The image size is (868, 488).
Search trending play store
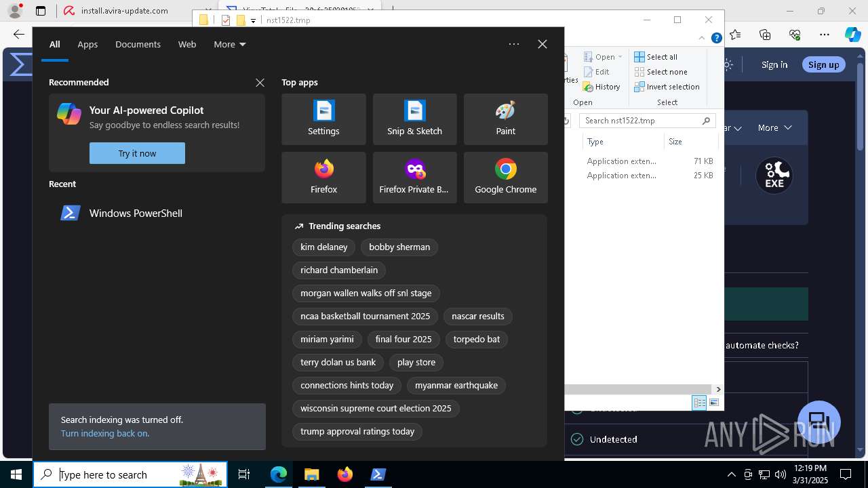tap(416, 362)
